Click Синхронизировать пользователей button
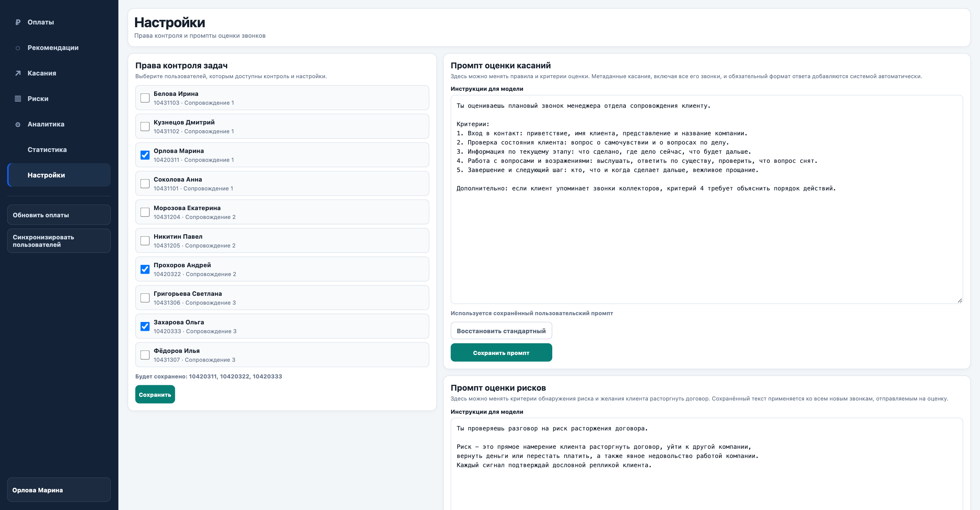Viewport: 980px width, 510px height. [x=59, y=241]
